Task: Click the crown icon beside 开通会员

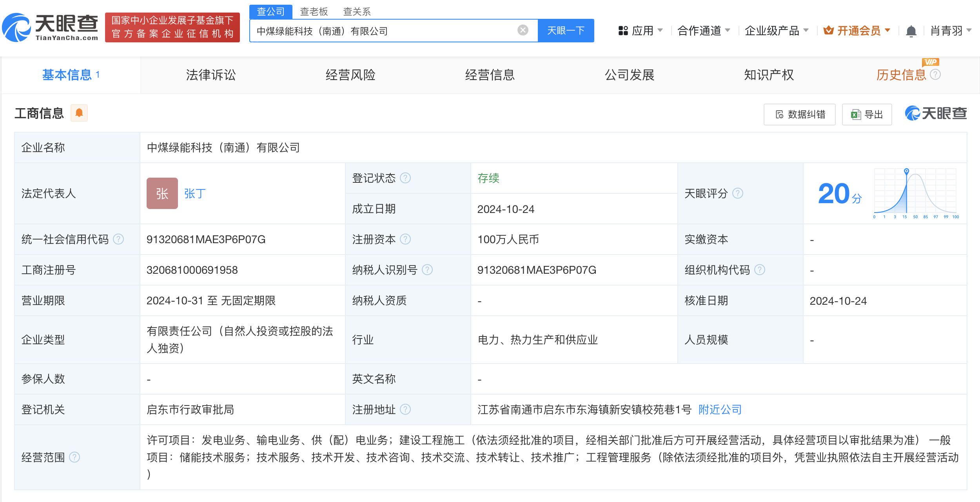Action: [828, 30]
